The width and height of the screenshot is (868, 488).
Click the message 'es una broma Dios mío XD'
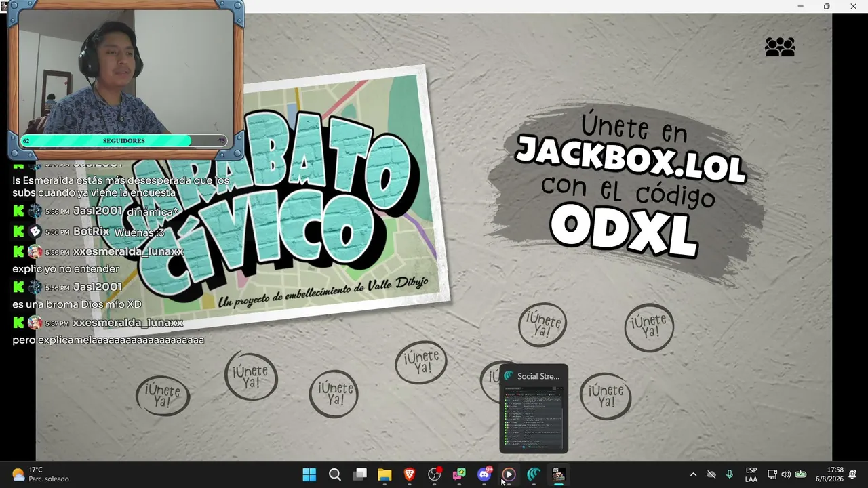(77, 305)
